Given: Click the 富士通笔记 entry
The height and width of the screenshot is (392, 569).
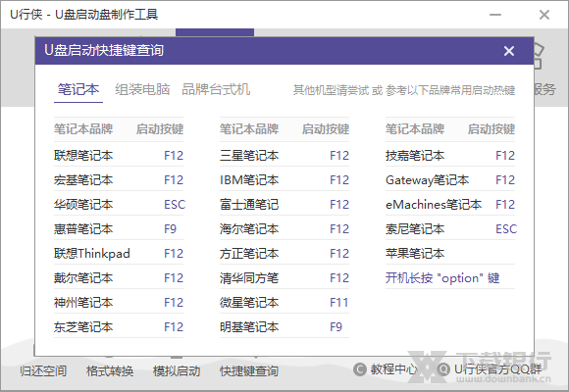Looking at the screenshot, I should [x=249, y=204].
